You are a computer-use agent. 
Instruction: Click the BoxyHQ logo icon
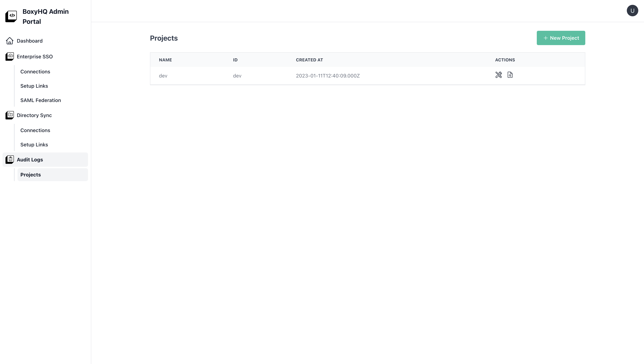(x=11, y=16)
